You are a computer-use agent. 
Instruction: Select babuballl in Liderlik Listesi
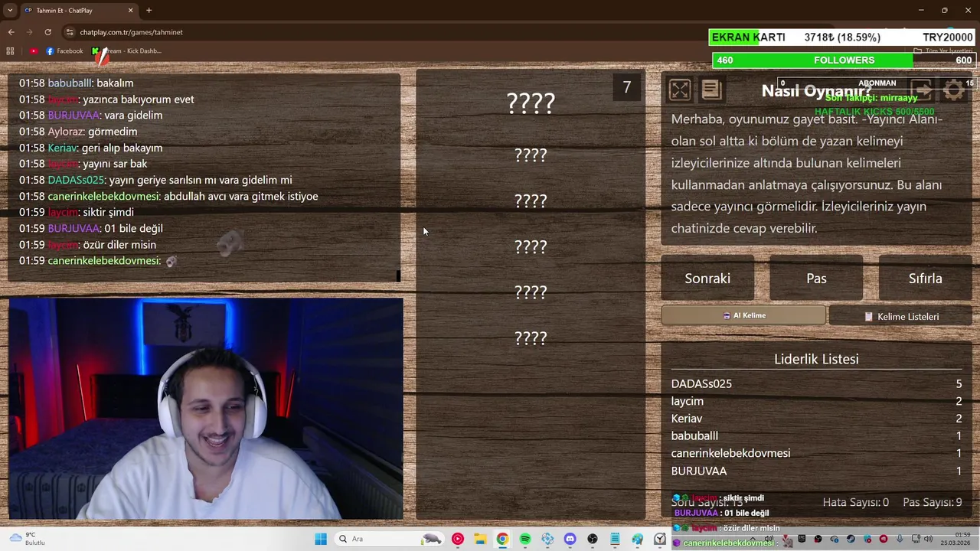[x=694, y=436]
